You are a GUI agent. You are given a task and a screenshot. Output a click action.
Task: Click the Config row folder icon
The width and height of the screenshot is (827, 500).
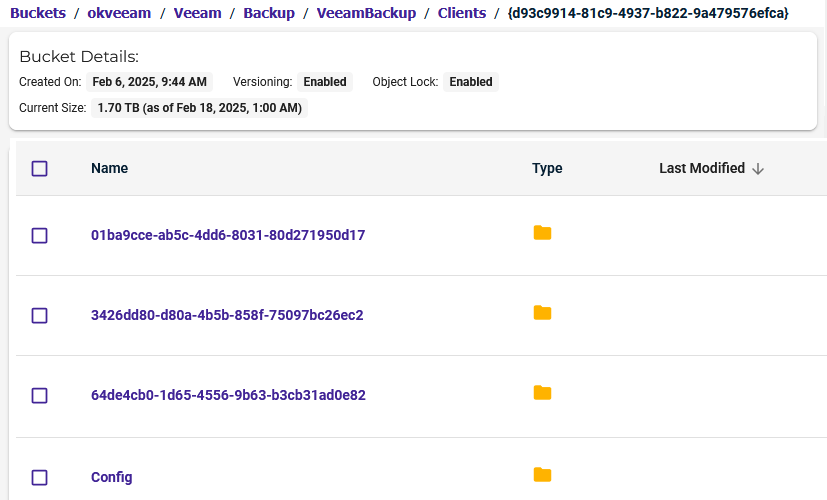click(x=542, y=475)
